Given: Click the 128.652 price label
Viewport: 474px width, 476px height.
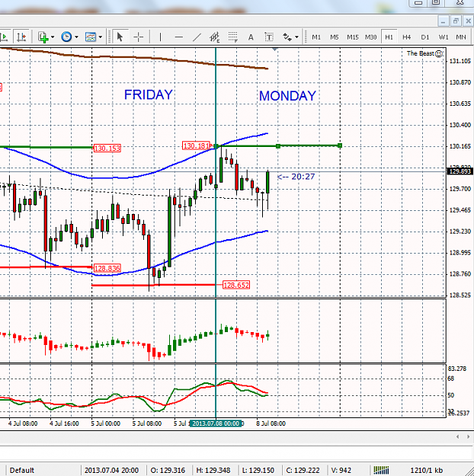Looking at the screenshot, I should point(236,285).
